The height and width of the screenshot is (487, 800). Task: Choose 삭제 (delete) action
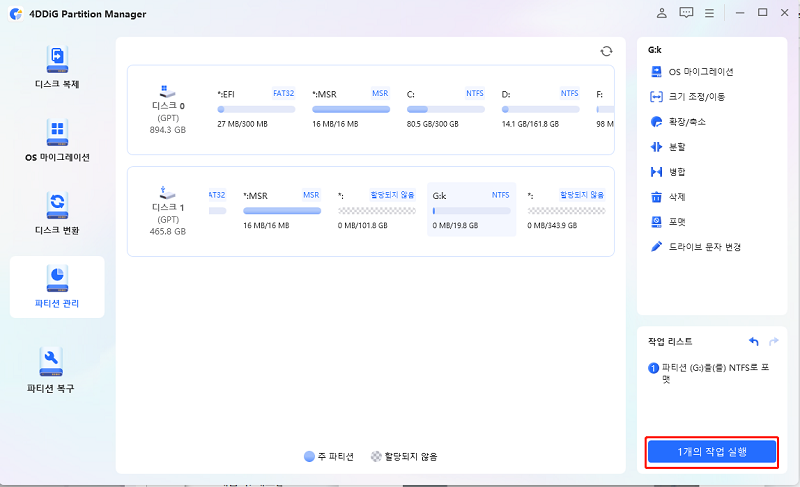tap(668, 197)
